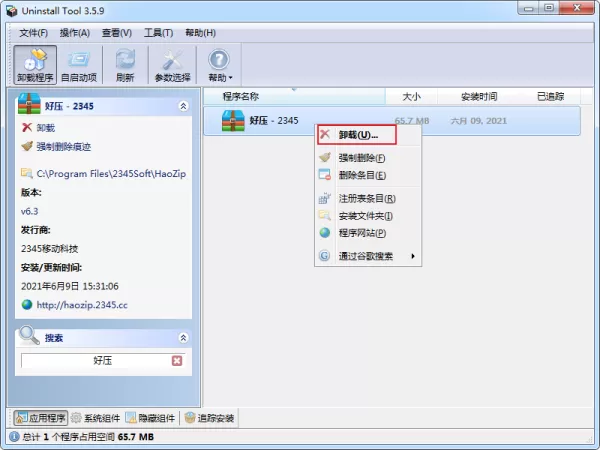Switch to the 隐藏组件 tab
Image resolution: width=600 pixels, height=450 pixels.
pyautogui.click(x=150, y=418)
